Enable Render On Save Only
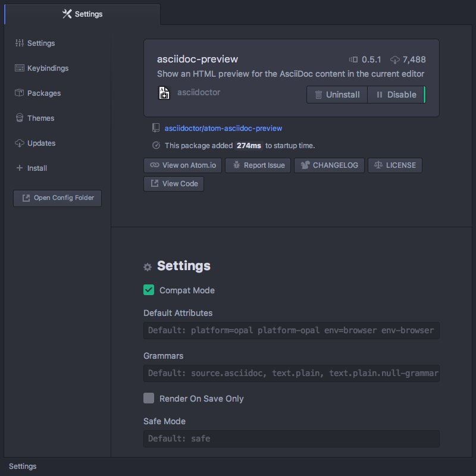 coord(149,399)
